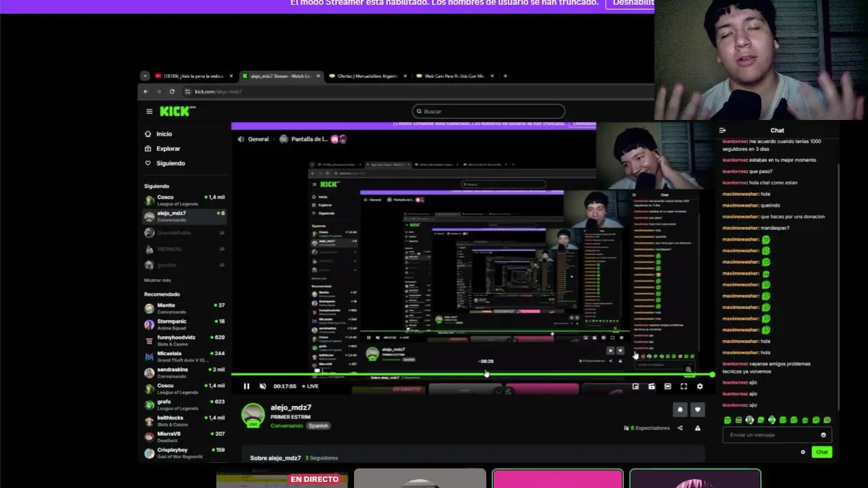
Task: Click the Sobre alejo_mdz7 heading
Action: point(275,458)
